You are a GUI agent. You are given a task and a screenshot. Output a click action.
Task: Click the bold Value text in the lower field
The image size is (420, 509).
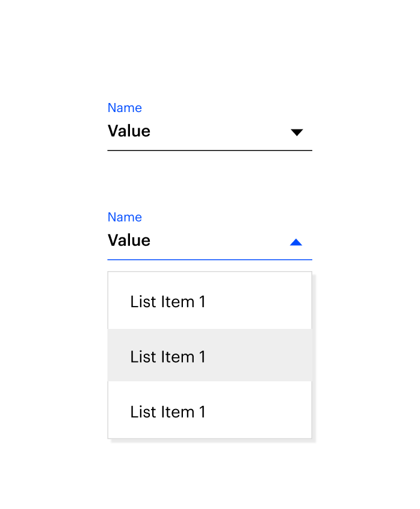coord(129,240)
